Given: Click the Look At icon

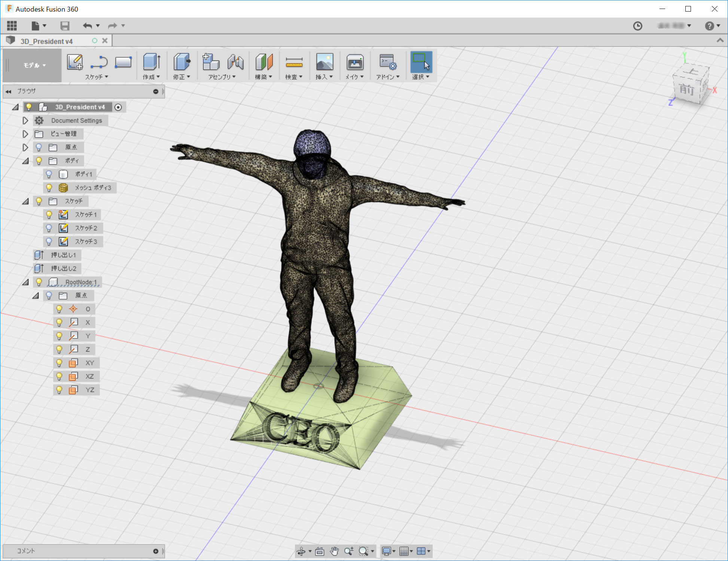Looking at the screenshot, I should pyautogui.click(x=320, y=551).
